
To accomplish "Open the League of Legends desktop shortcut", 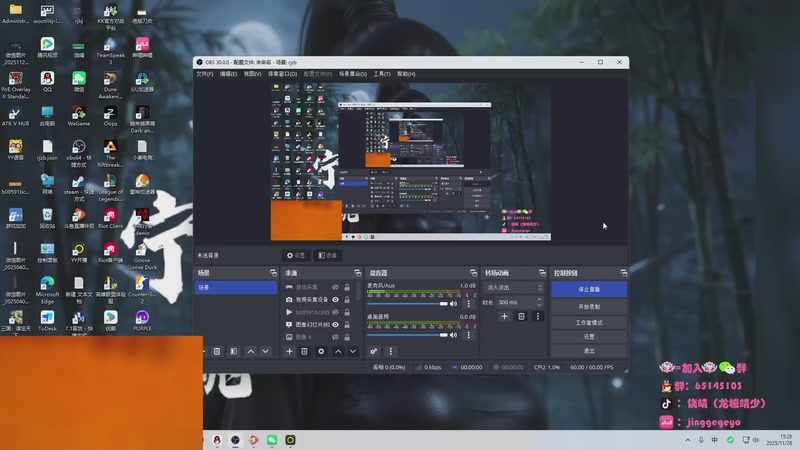I will click(110, 187).
